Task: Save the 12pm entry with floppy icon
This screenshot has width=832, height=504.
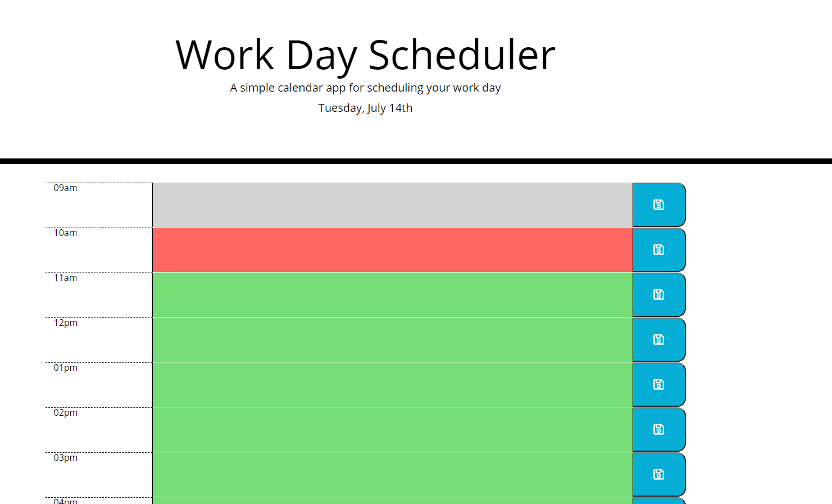Action: click(x=659, y=340)
